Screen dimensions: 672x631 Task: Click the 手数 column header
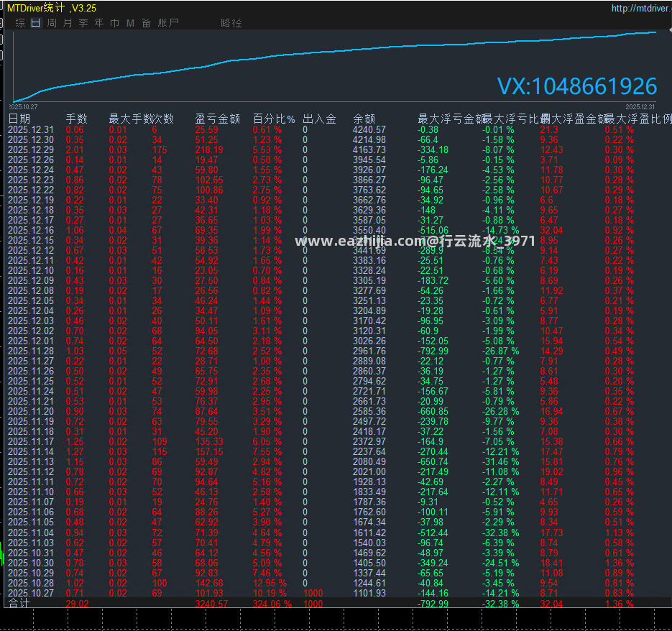click(x=77, y=119)
